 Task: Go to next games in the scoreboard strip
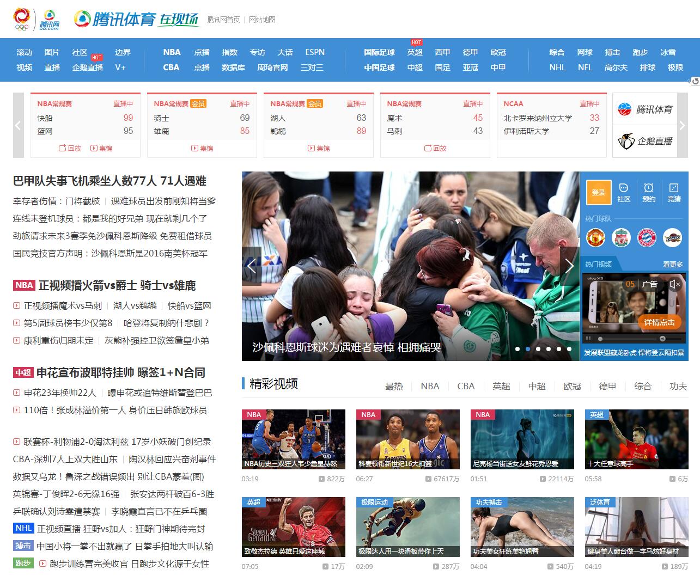click(x=683, y=125)
